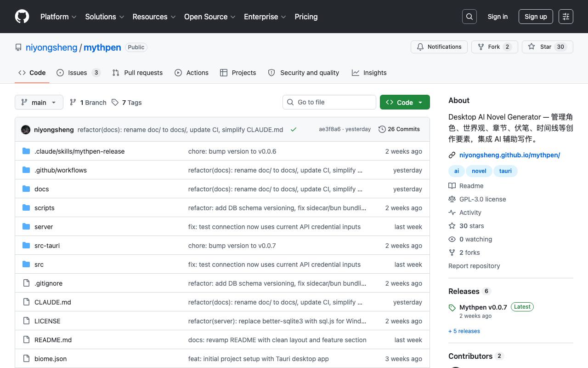
Task: Expand the main branch dropdown
Action: [x=39, y=102]
